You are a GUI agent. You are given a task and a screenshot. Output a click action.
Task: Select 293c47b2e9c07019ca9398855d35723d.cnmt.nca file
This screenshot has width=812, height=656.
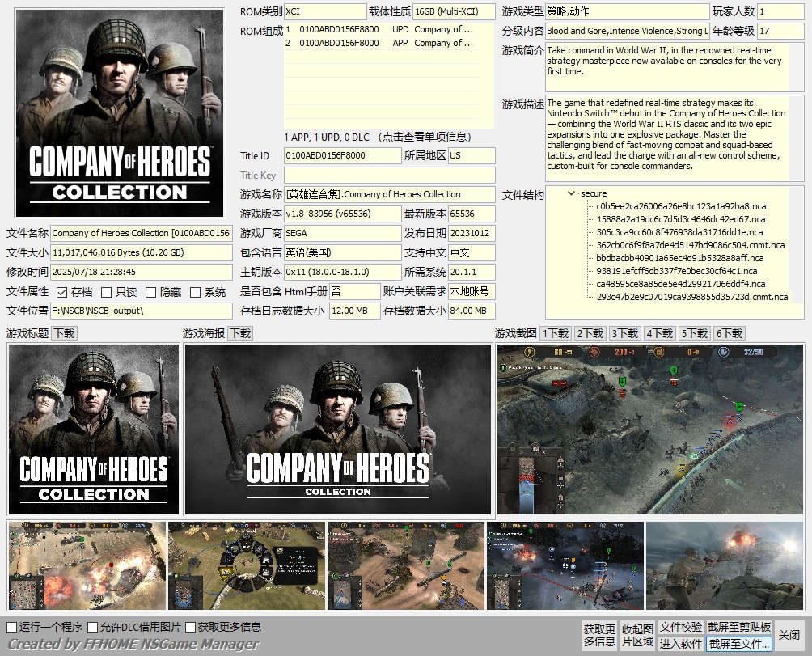coord(691,297)
